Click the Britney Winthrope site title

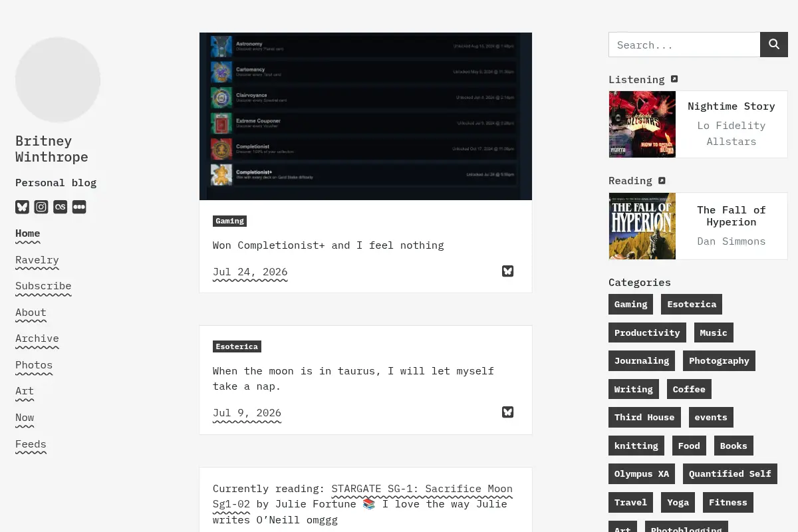(52, 149)
